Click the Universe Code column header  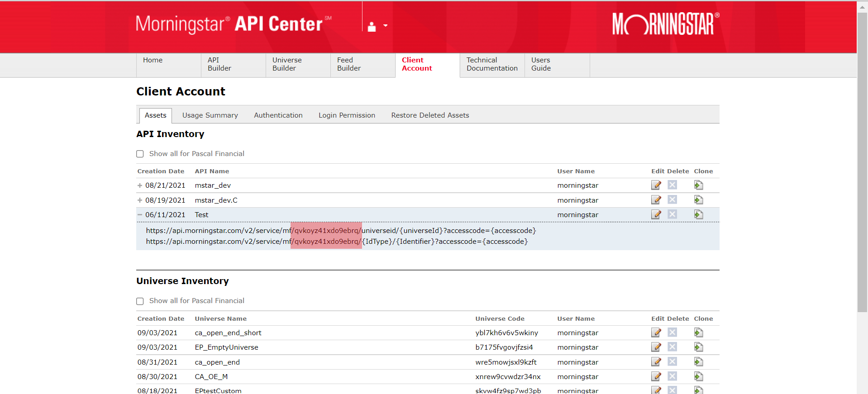pyautogui.click(x=500, y=319)
